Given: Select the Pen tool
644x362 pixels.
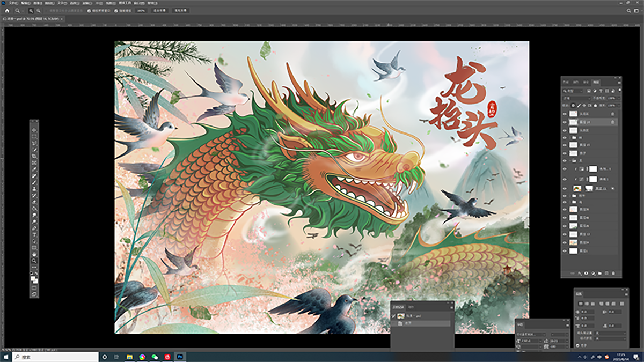Looking at the screenshot, I should [34, 227].
